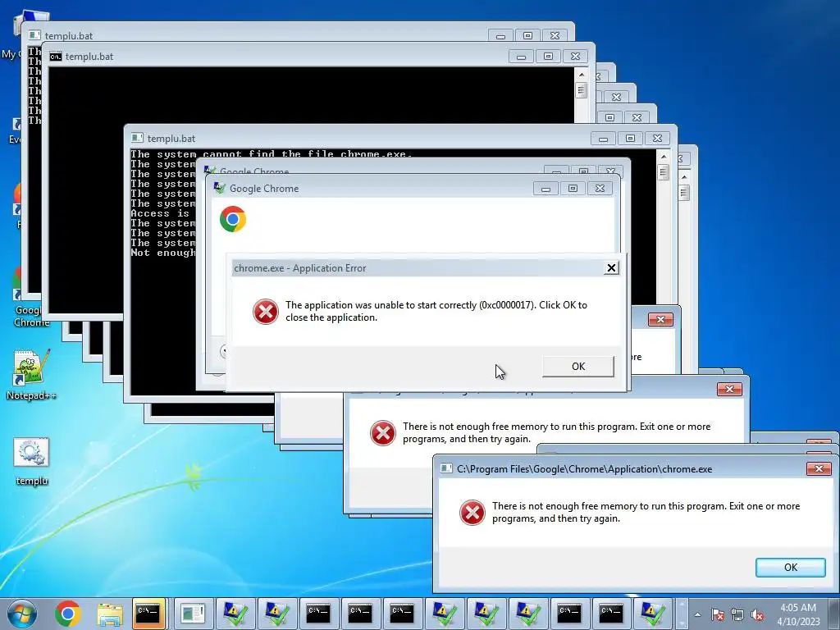Click the 'Not enough' console line
The width and height of the screenshot is (840, 630).
pos(163,253)
